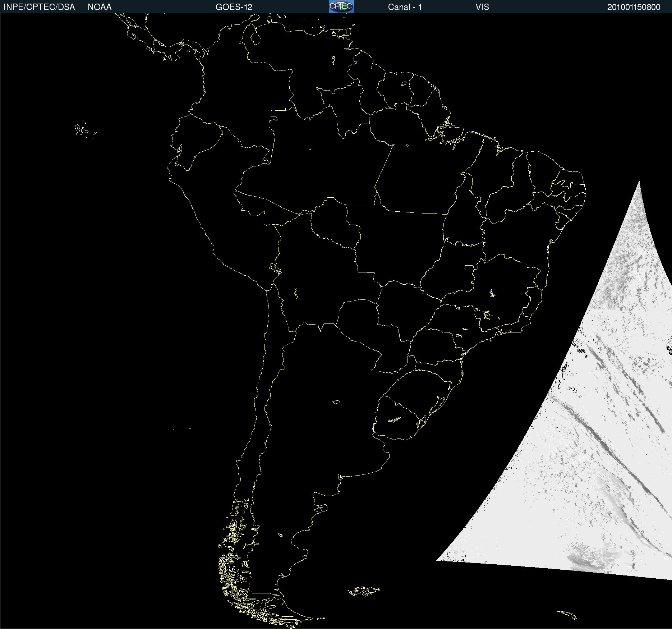The width and height of the screenshot is (672, 629).
Task: Click the Falkland Islands outline
Action: tap(364, 591)
